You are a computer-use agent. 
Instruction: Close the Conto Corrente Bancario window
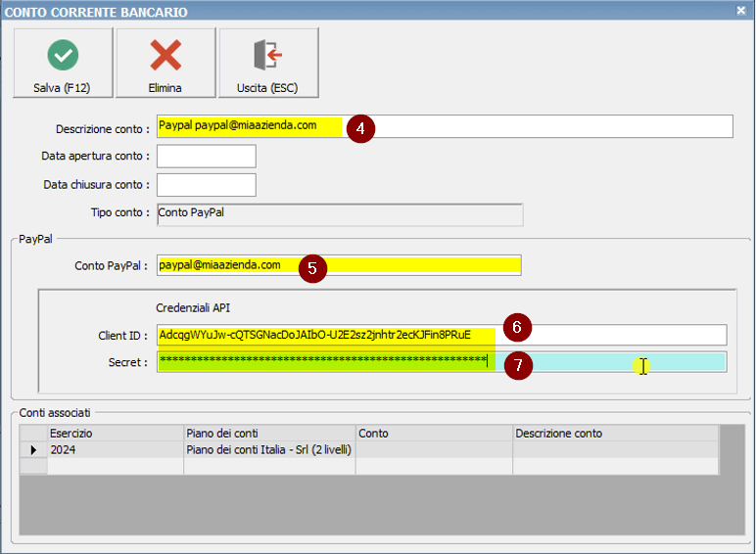(741, 11)
